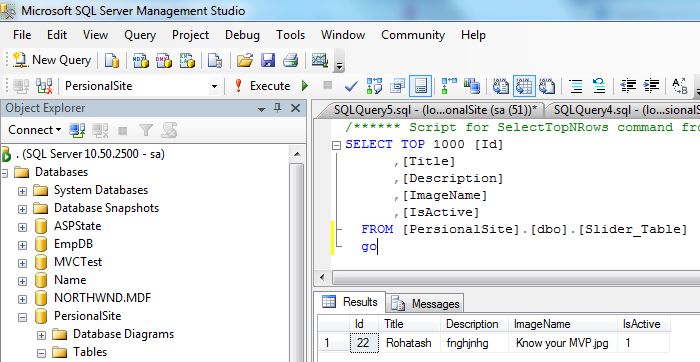Click the Description column header
This screenshot has height=362, width=700.
[x=474, y=324]
